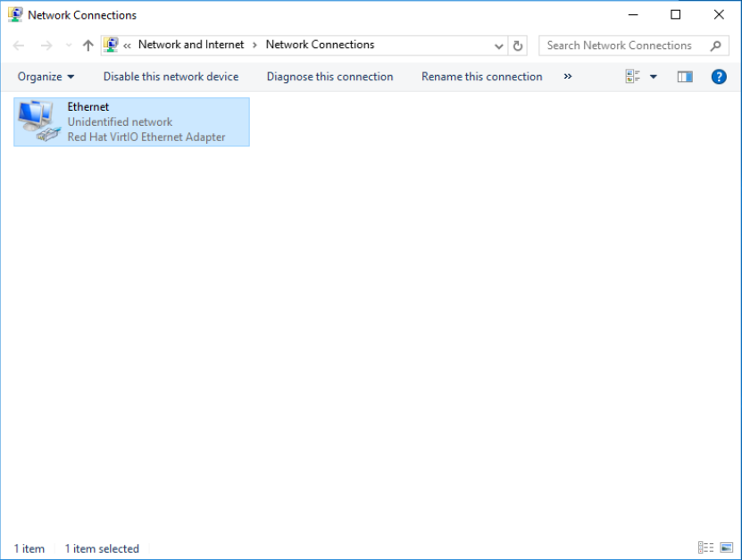
Task: Go up one level with Up arrow
Action: coord(88,46)
